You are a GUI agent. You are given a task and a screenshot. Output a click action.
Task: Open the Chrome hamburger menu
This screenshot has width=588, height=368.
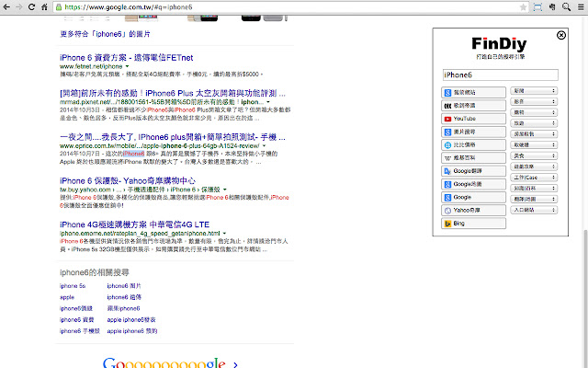click(x=581, y=6)
